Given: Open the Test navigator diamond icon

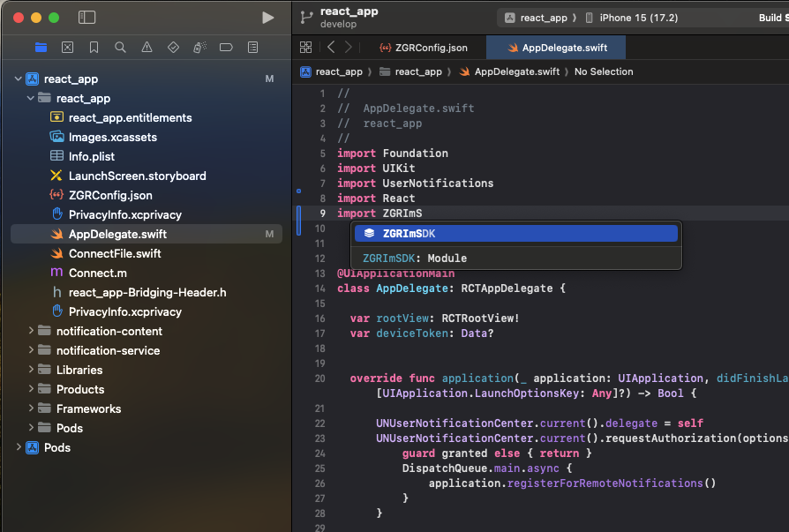Looking at the screenshot, I should (x=174, y=48).
